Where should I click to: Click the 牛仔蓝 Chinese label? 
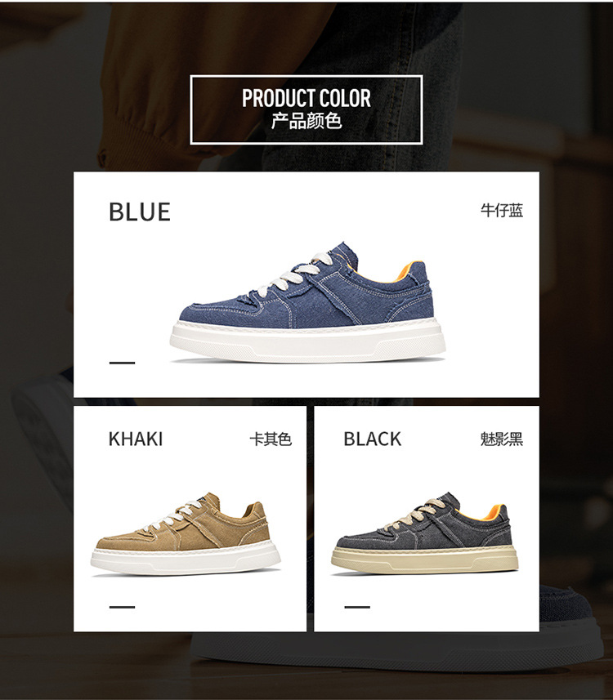click(502, 210)
